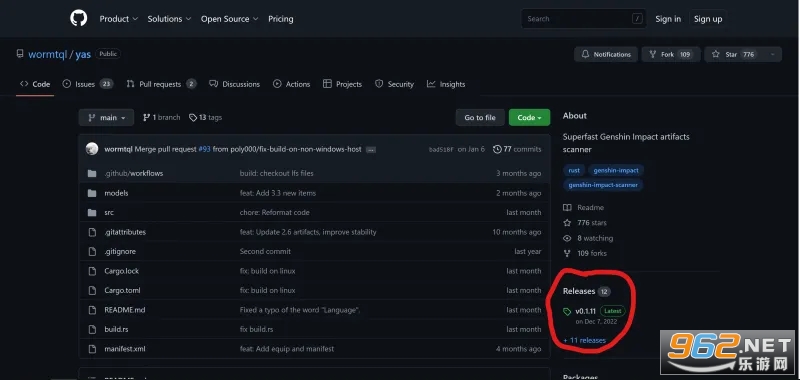Click the build.rs file icon

point(92,330)
